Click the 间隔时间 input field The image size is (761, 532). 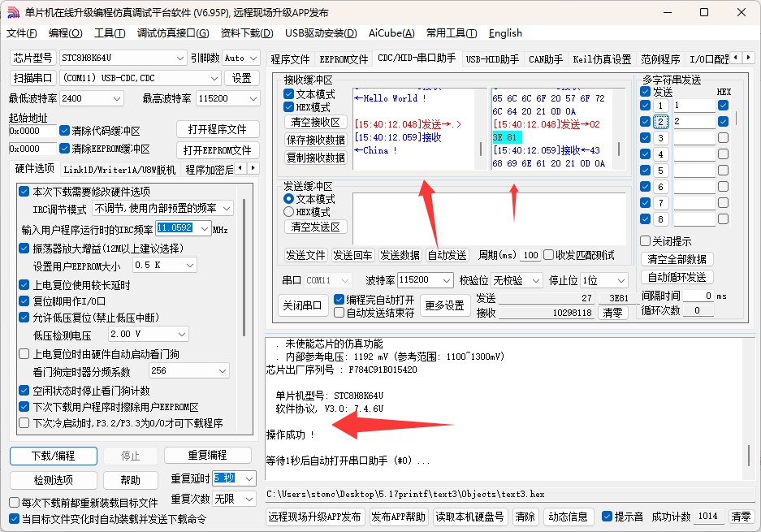(698, 296)
